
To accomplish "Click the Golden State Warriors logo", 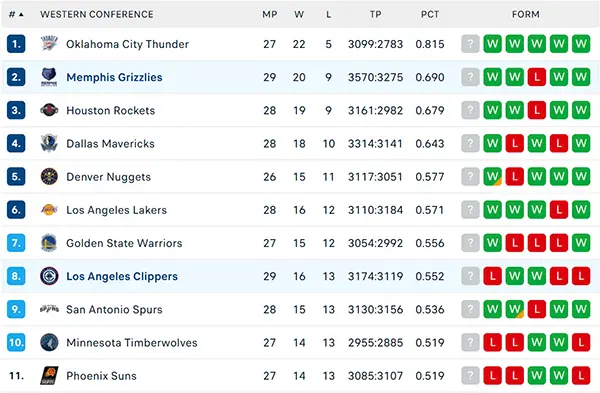I will (49, 243).
